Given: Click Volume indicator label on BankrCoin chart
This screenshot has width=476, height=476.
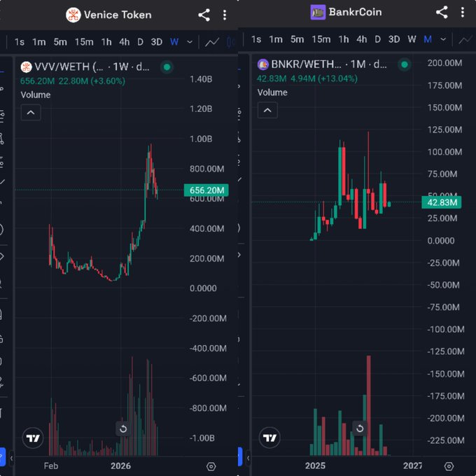Looking at the screenshot, I should tap(272, 92).
